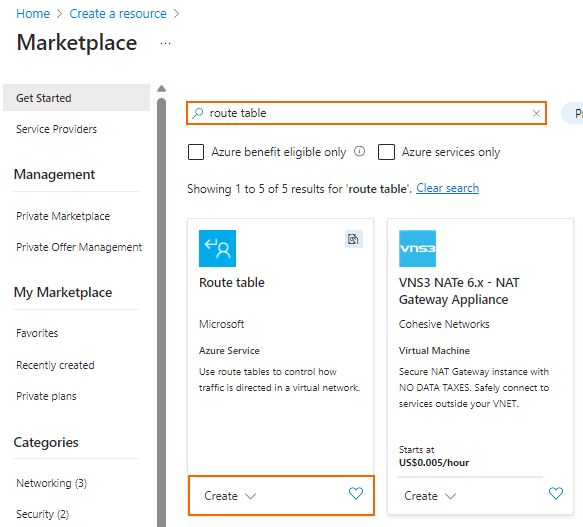Expand the Create dropdown chevron on VNS3 card
583x527 pixels.
tap(450, 496)
